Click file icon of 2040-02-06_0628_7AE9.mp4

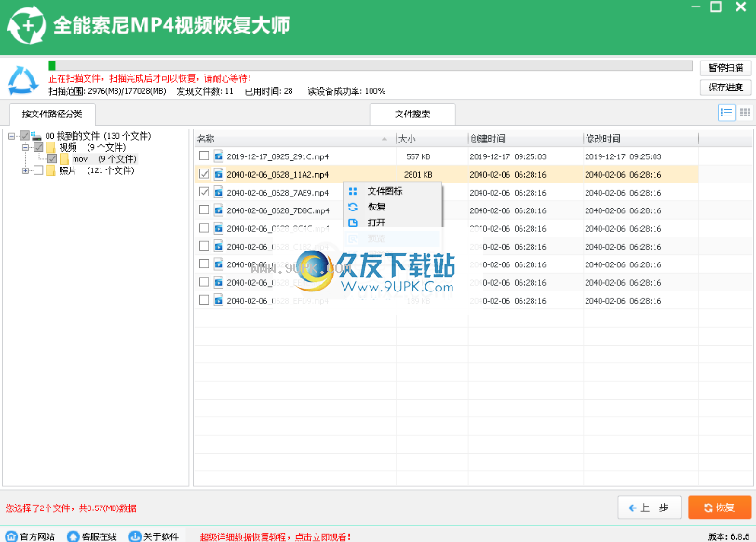(x=219, y=193)
